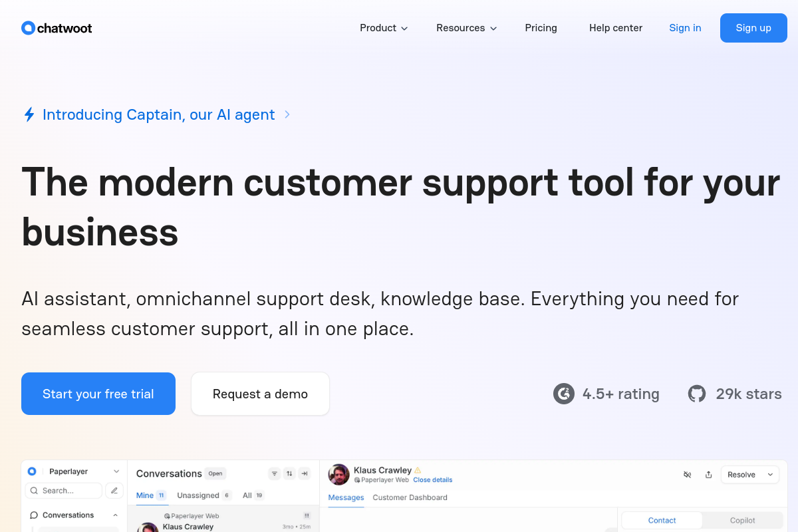Image resolution: width=798 pixels, height=532 pixels.
Task: Open the Product dropdown menu
Action: [x=384, y=28]
